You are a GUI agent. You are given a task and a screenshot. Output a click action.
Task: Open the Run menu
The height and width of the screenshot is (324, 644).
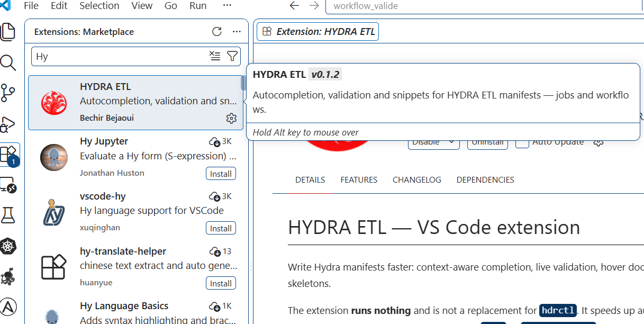point(198,6)
